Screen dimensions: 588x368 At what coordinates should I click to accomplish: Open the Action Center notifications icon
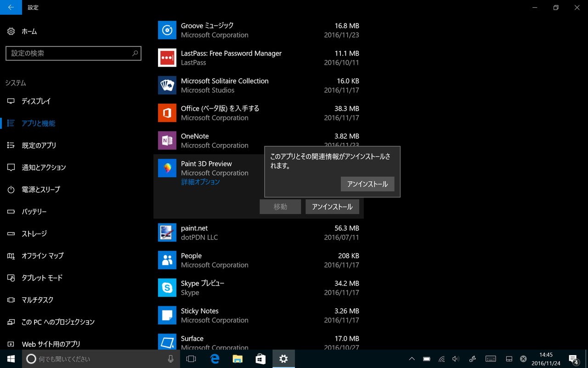pyautogui.click(x=573, y=359)
